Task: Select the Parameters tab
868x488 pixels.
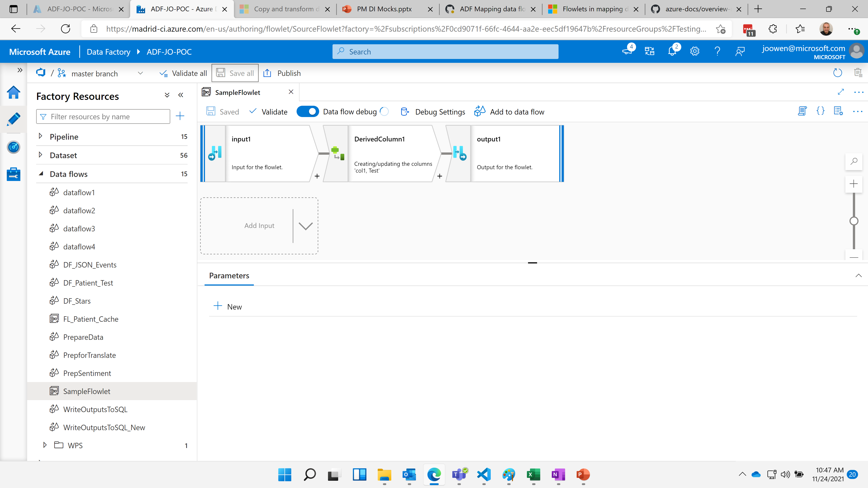Action: click(x=229, y=275)
